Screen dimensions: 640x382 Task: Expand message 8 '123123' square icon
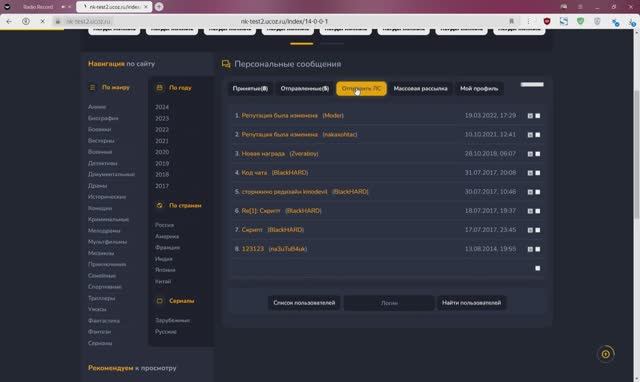(530, 249)
